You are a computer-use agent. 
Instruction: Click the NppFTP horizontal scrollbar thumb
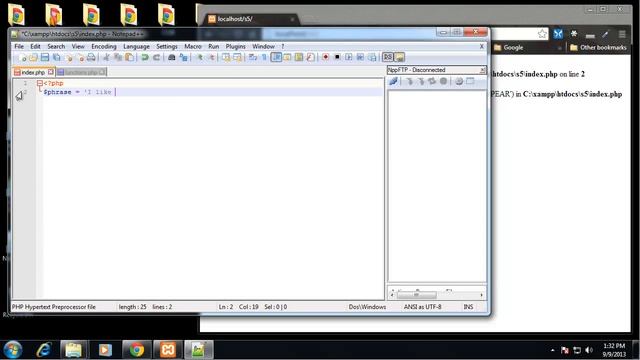click(416, 294)
